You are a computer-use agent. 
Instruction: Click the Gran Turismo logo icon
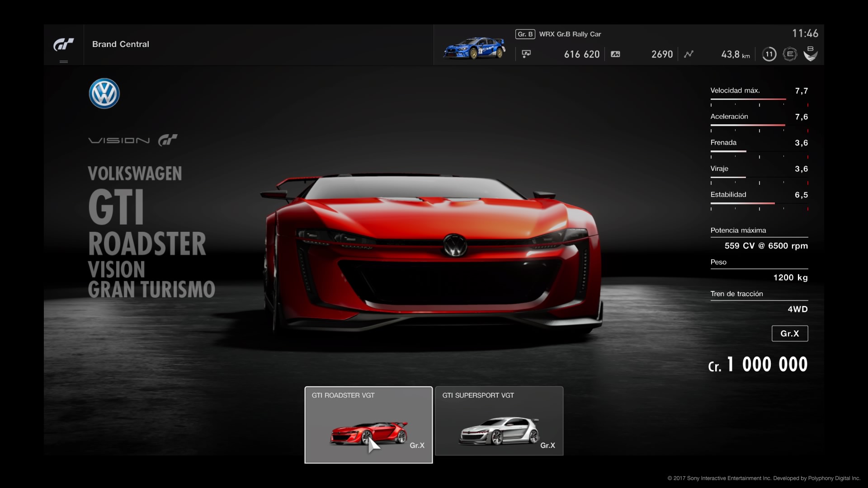[x=64, y=44]
